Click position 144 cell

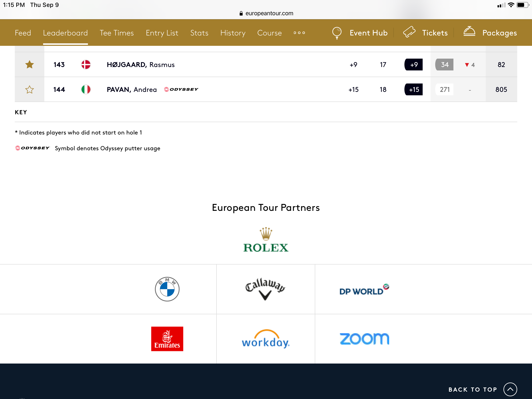pos(59,89)
